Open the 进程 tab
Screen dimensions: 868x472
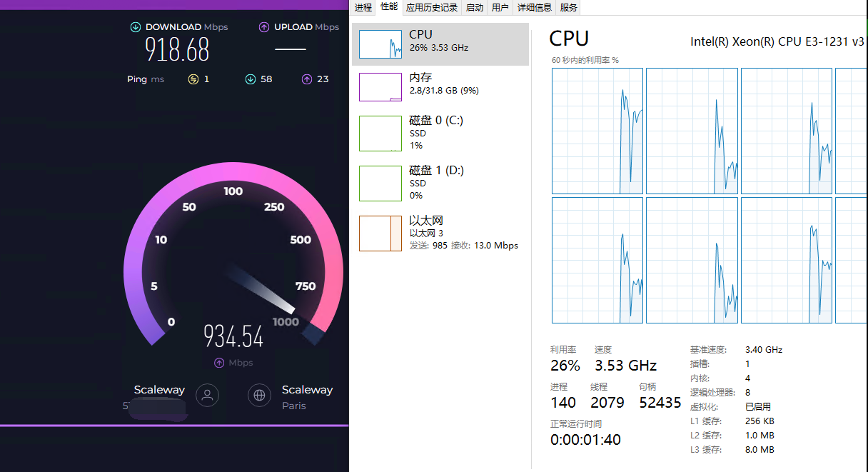[363, 8]
